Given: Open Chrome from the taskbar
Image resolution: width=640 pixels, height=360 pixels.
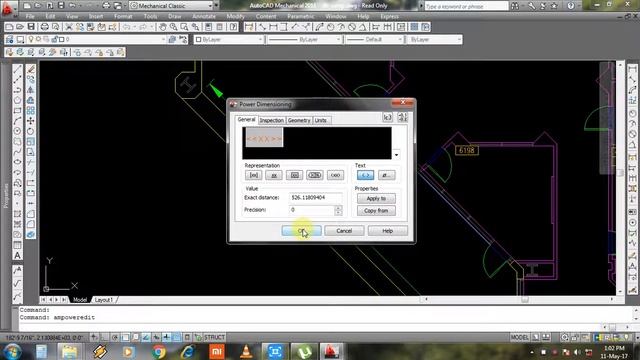Looking at the screenshot, I should (x=159, y=351).
